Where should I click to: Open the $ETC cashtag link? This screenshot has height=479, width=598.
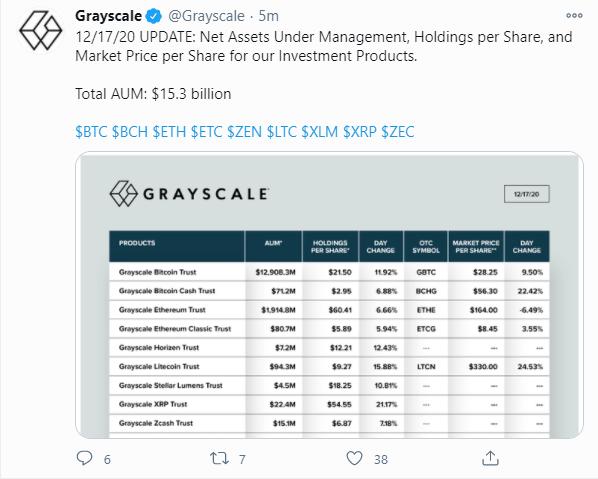coord(206,132)
